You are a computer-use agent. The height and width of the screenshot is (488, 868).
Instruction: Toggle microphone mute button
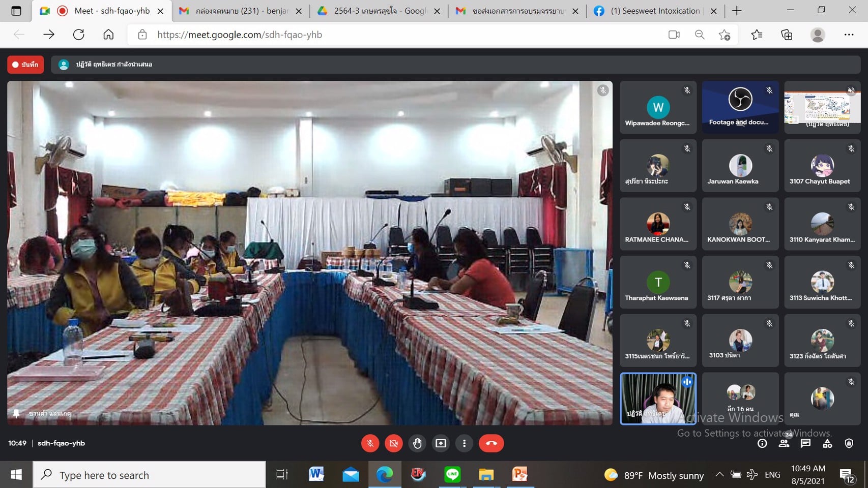[370, 443]
